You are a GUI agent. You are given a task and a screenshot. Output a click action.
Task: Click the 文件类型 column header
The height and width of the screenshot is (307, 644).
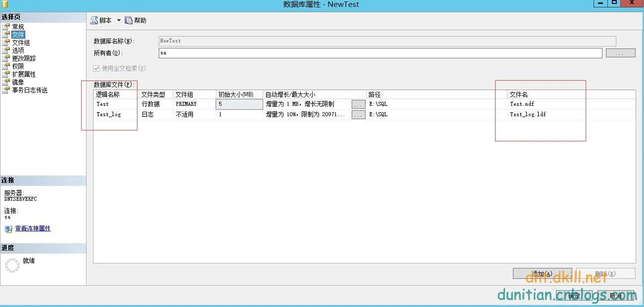click(156, 94)
